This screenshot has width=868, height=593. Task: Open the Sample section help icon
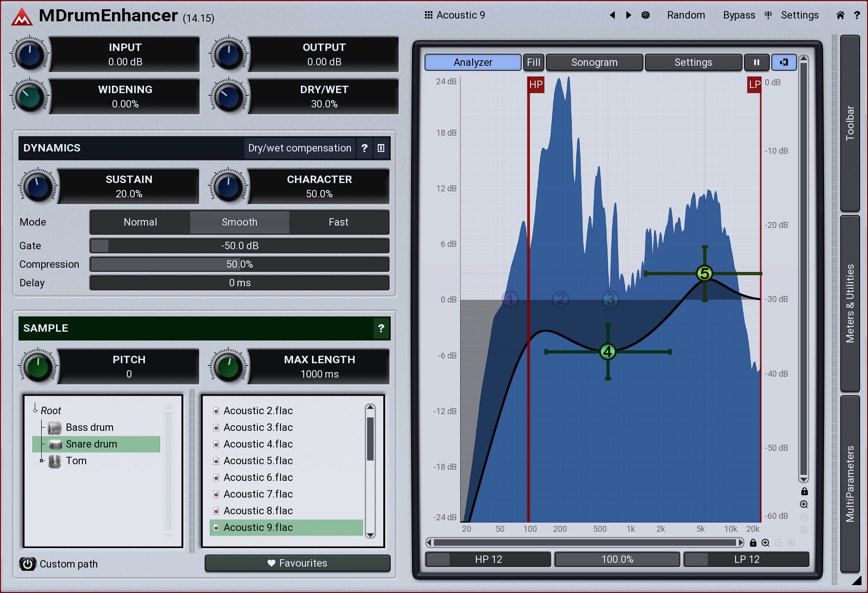381,328
